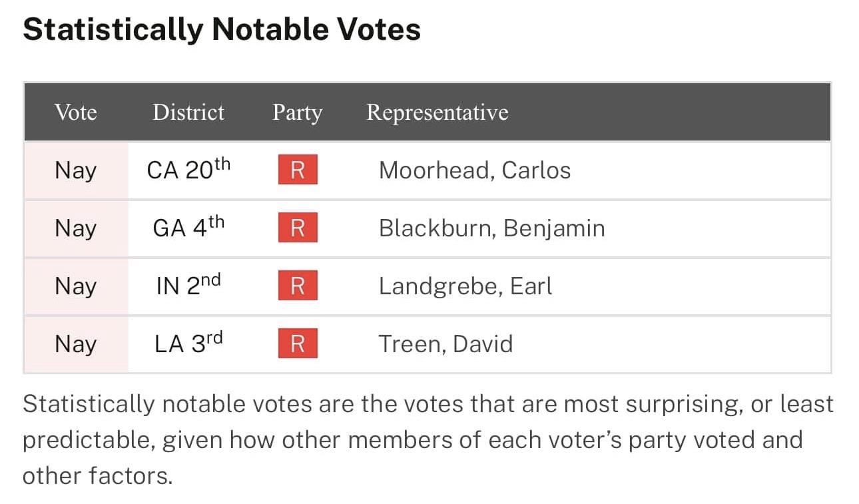This screenshot has width=859, height=504.
Task: Click the Nay vote for Moorhead
Action: pos(75,170)
